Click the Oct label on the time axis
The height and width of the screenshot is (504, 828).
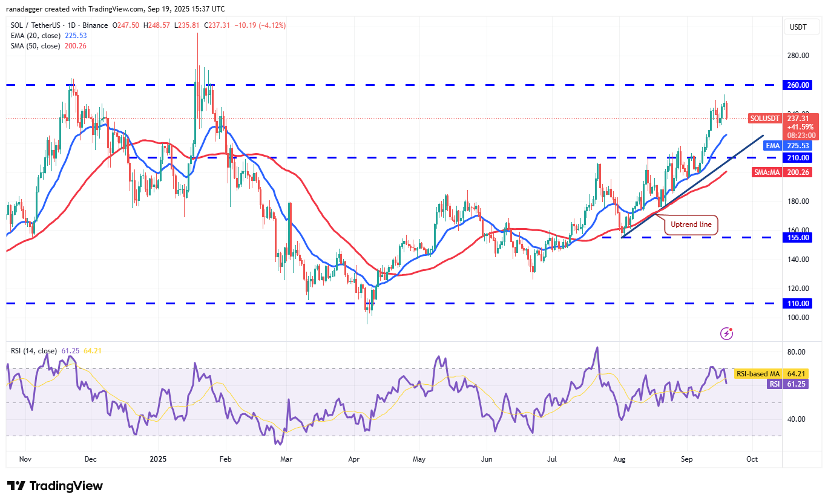[x=752, y=459]
